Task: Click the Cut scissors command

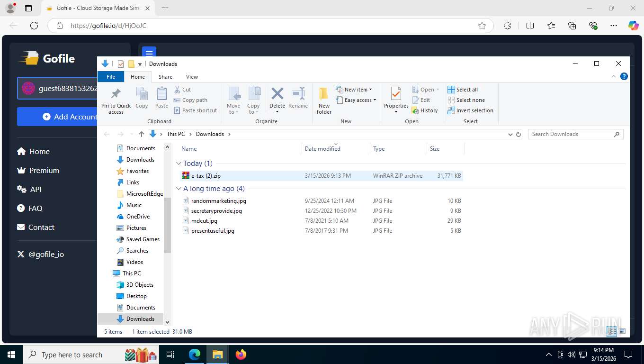Action: point(182,90)
